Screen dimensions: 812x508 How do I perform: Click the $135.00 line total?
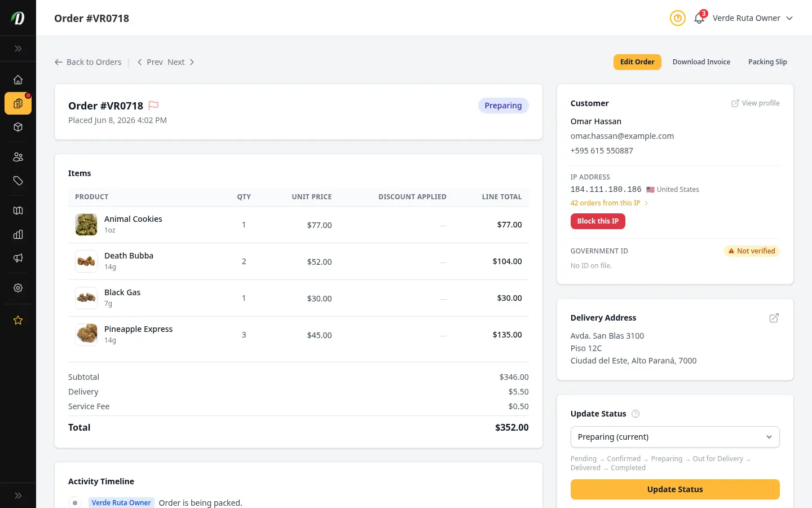pyautogui.click(x=507, y=335)
